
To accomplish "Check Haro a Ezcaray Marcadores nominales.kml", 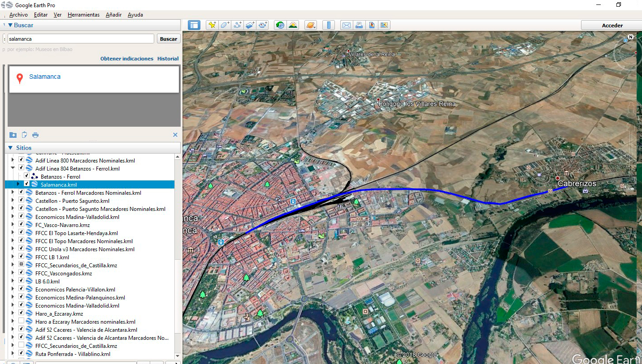I will click(21, 321).
